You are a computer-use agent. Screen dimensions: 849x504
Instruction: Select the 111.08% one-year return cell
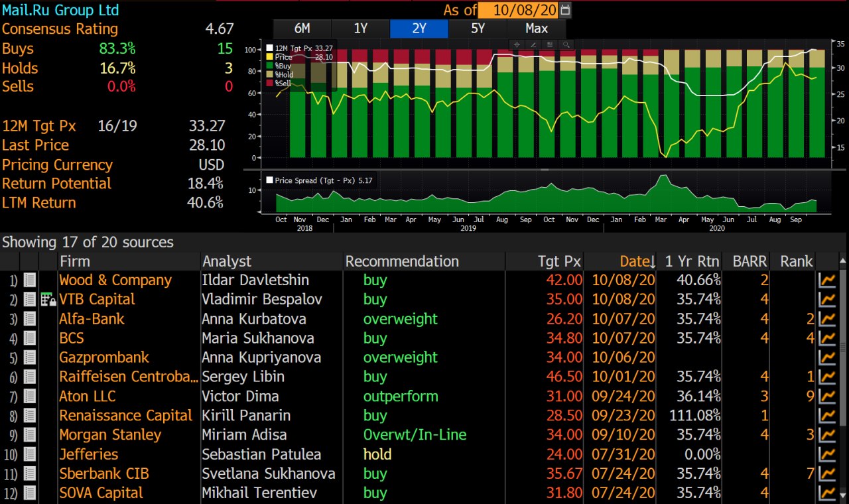click(x=694, y=416)
